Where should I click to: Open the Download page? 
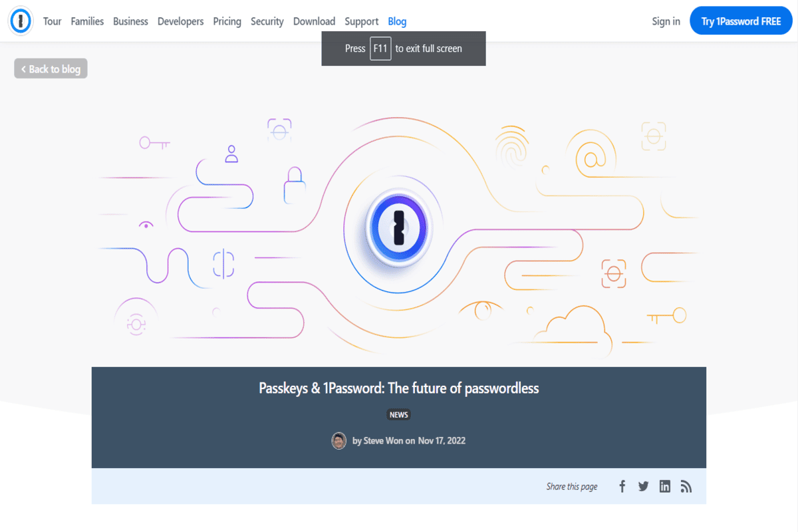pos(314,21)
